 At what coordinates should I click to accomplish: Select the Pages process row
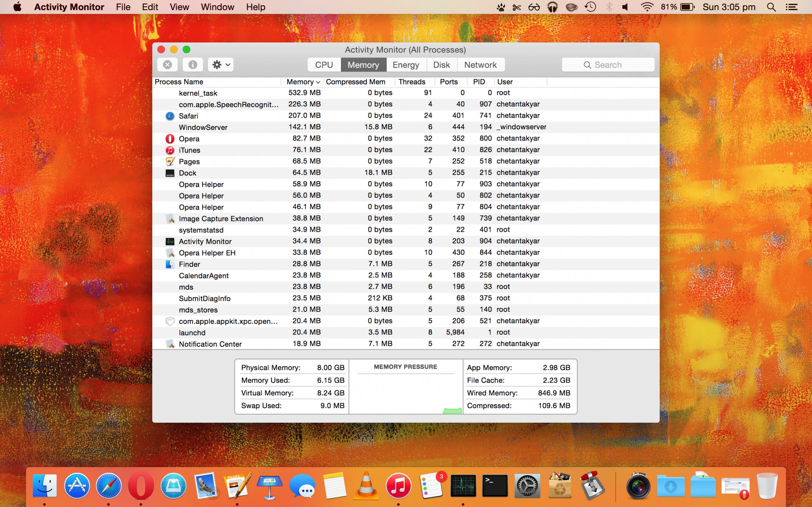pos(406,161)
